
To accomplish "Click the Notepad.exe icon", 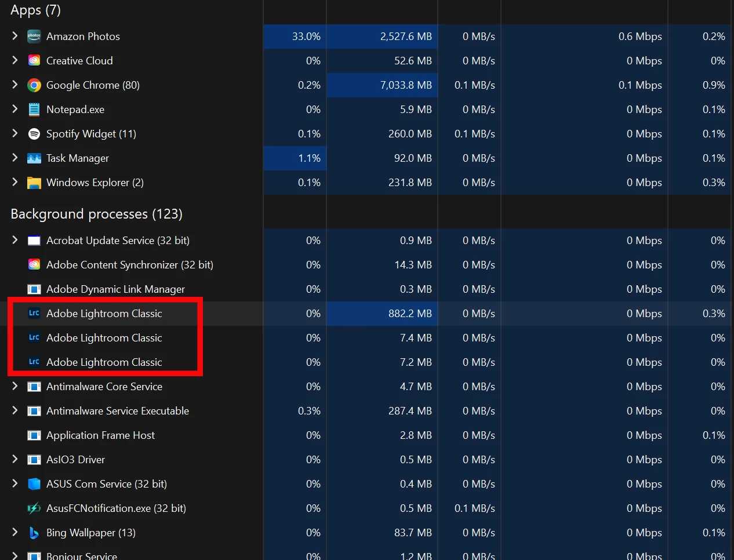I will coord(34,110).
